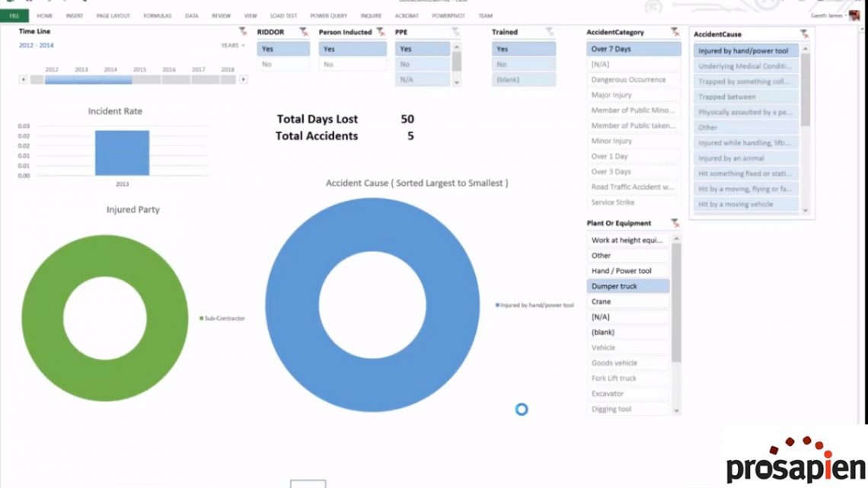Click the PPE slicer clear filter icon

click(455, 32)
